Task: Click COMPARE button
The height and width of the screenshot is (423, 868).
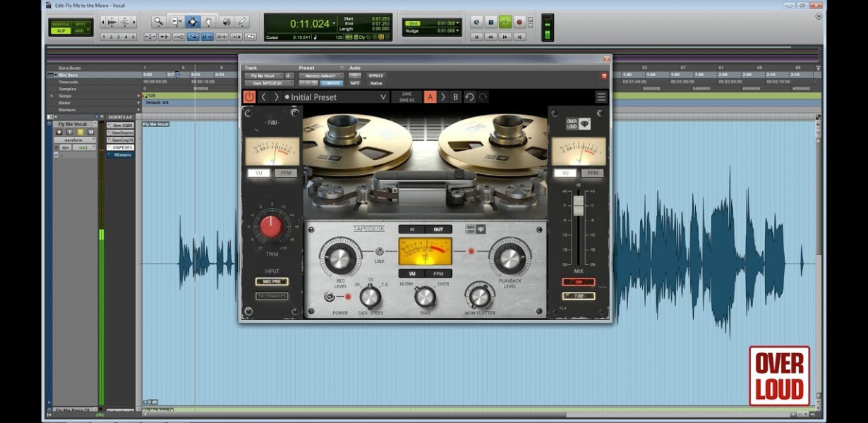Action: coord(332,83)
